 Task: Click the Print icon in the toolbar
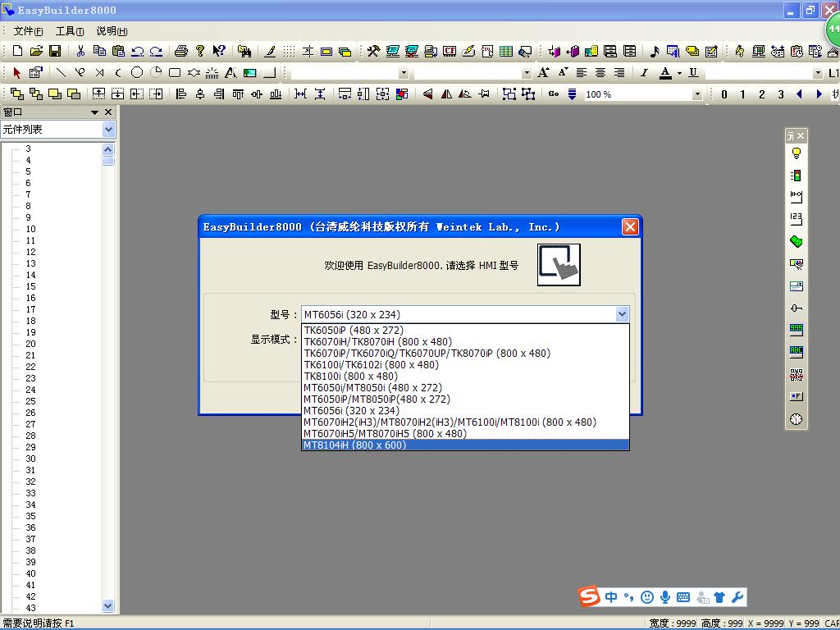[x=181, y=51]
